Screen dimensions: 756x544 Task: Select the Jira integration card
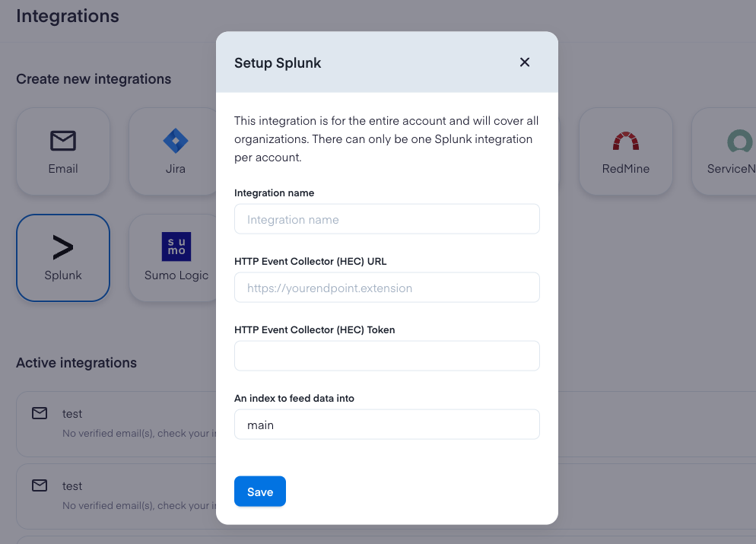tap(173, 151)
